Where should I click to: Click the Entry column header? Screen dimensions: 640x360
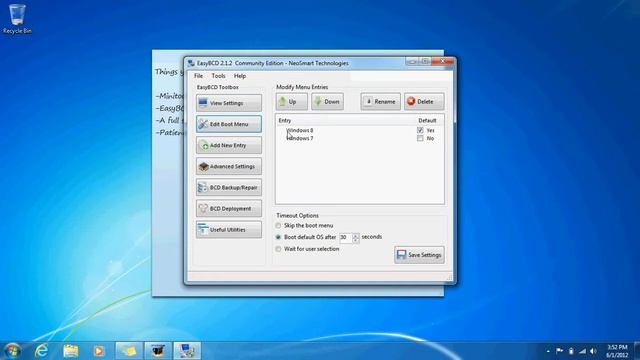[x=285, y=120]
